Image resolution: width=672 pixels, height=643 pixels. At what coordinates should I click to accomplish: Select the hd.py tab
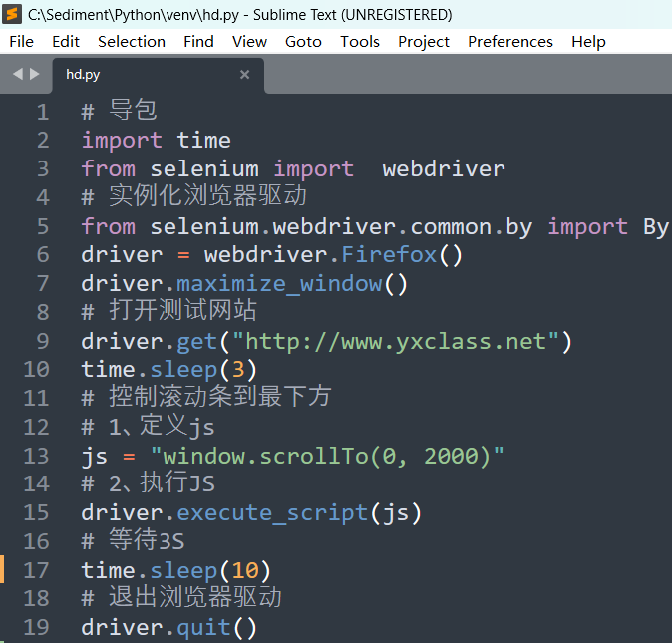[159, 76]
